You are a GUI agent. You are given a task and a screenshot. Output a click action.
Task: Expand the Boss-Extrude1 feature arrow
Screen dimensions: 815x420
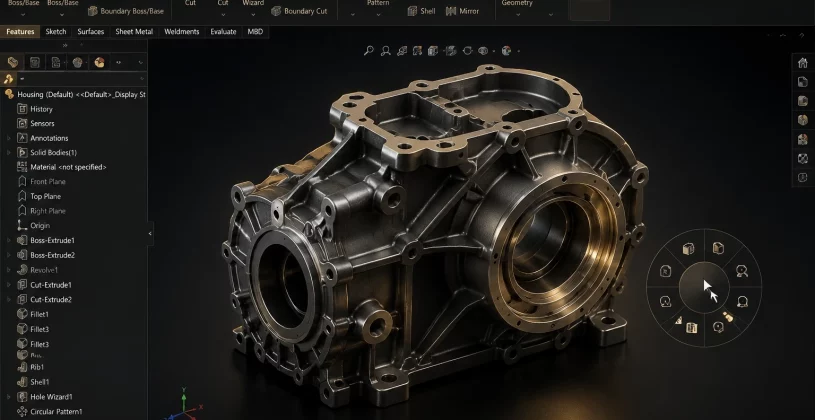point(8,241)
